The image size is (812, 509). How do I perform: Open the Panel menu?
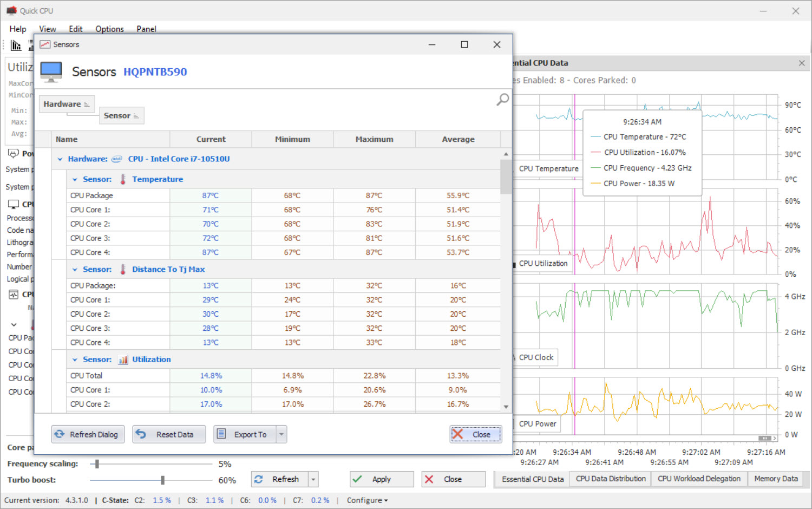click(146, 29)
